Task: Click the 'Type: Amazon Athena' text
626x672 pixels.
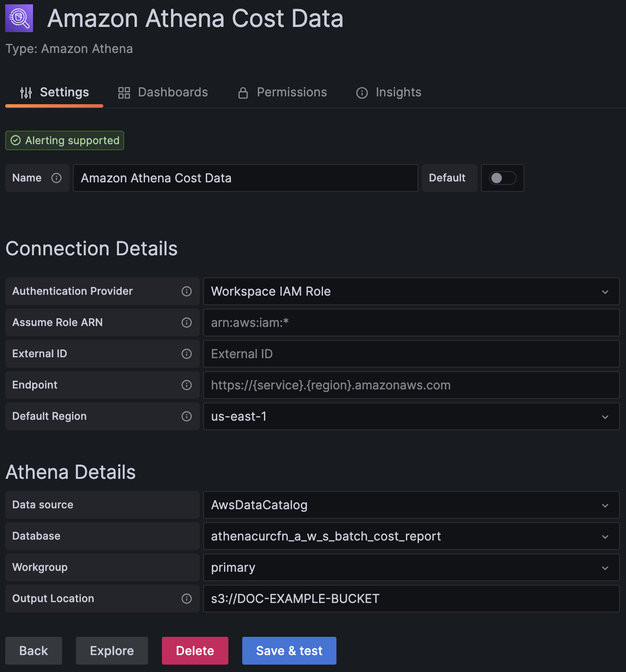Action: click(x=69, y=49)
